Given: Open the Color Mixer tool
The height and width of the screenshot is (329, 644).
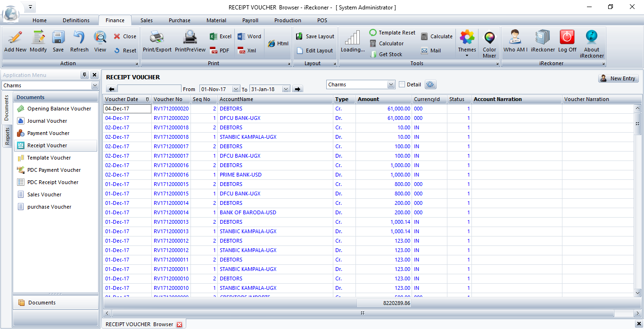Looking at the screenshot, I should [x=489, y=38].
